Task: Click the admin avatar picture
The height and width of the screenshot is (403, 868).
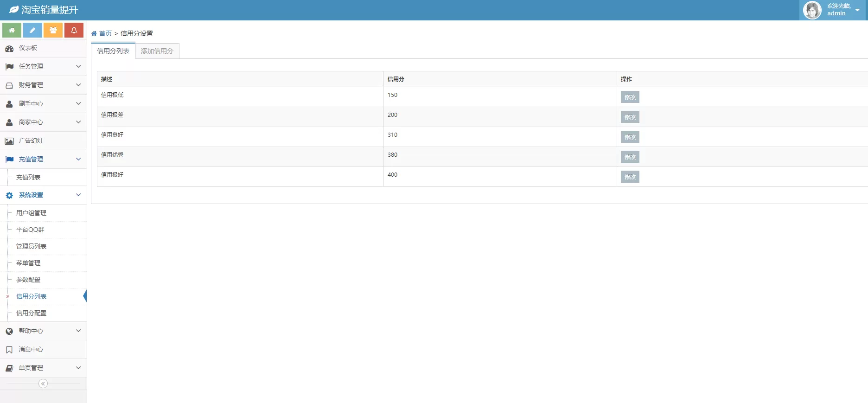Action: click(812, 10)
